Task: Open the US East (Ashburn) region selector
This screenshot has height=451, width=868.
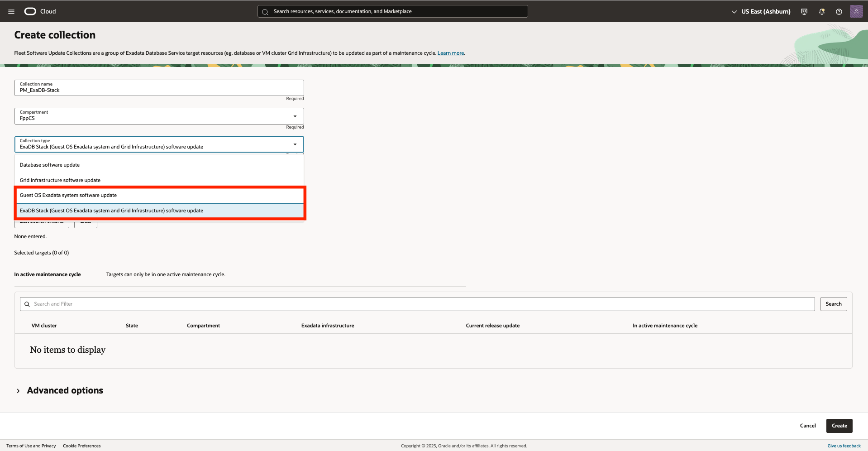Action: 761,11
